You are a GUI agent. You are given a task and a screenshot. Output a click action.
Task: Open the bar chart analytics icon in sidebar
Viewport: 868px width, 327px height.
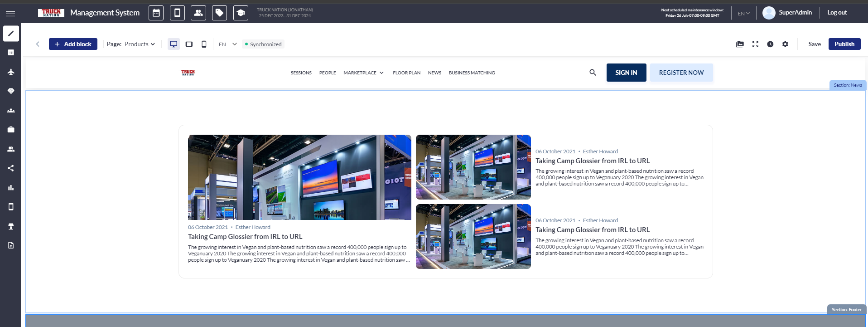click(x=11, y=188)
